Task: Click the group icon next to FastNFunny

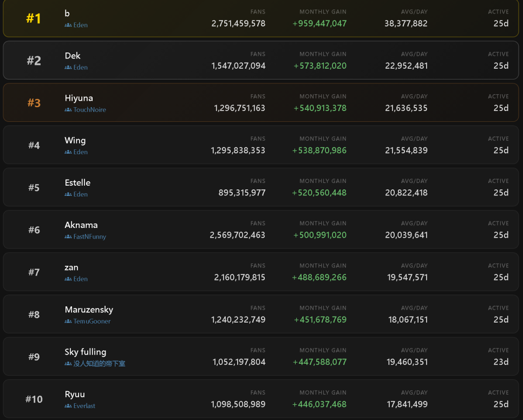Action: tap(68, 237)
